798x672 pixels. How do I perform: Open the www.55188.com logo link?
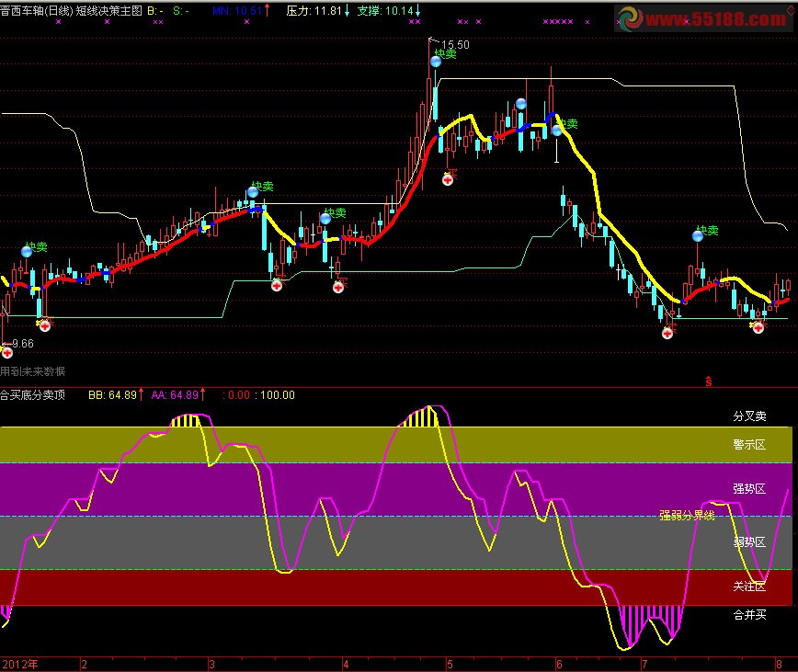(x=702, y=18)
